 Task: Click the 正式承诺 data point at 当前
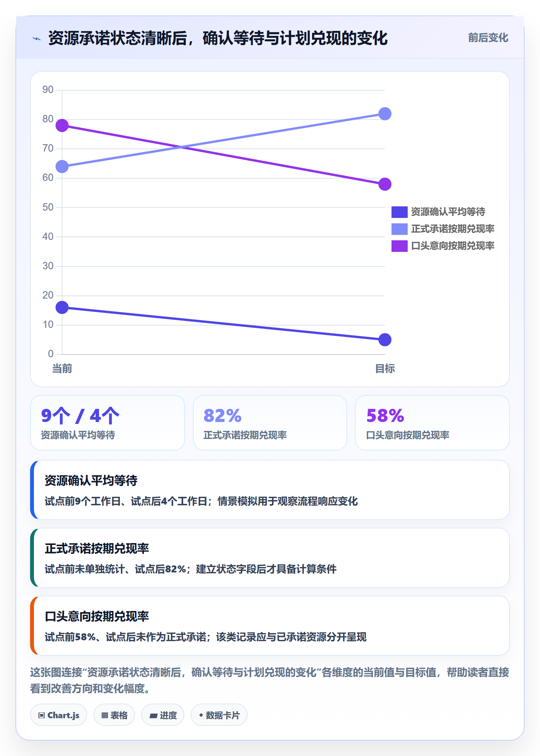point(62,167)
